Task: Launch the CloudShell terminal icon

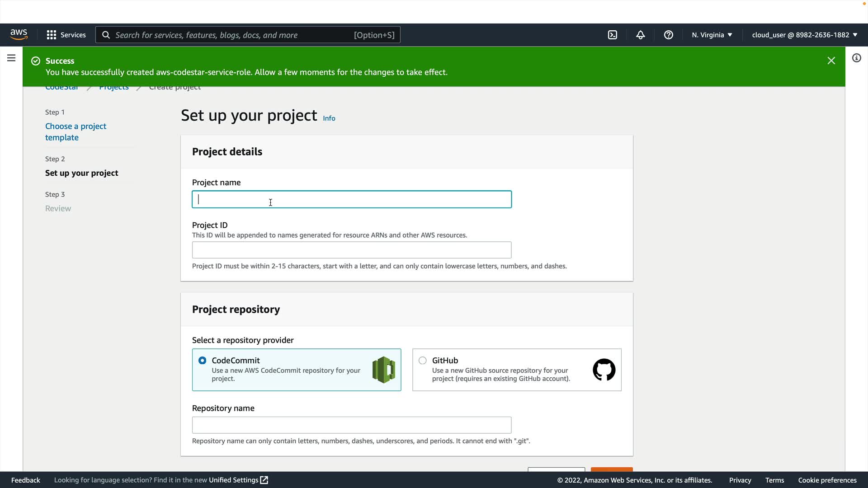Action: tap(612, 35)
